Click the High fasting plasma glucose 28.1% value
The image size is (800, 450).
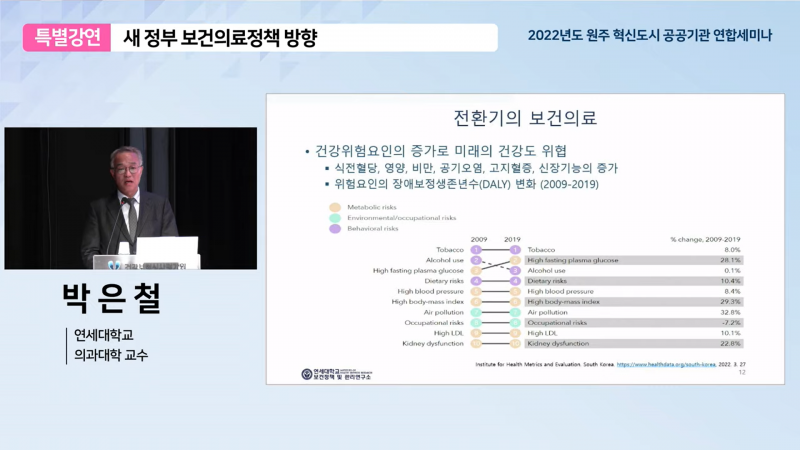(730, 260)
